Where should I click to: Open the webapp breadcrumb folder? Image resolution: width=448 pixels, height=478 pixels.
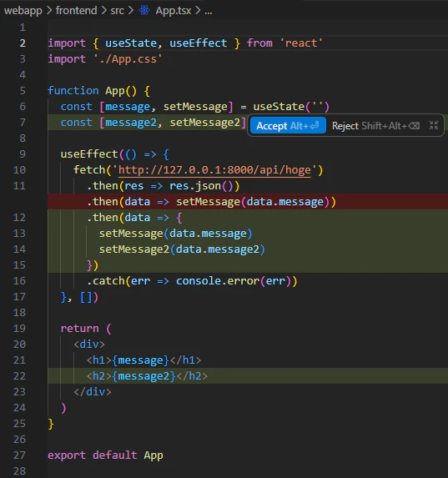point(23,11)
